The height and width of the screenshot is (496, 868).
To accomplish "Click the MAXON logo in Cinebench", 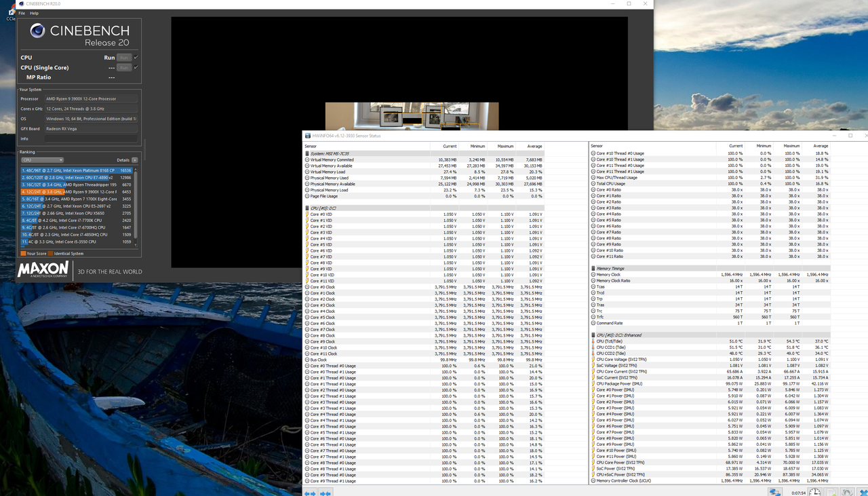I will point(43,269).
